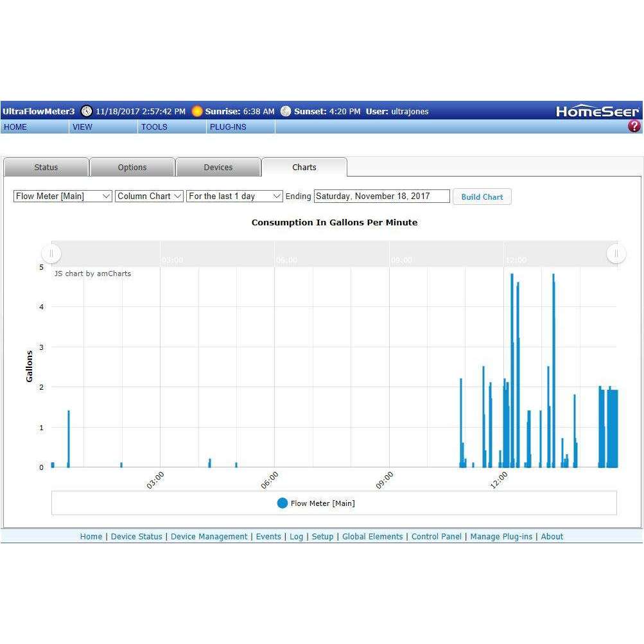Open the 'For the last 1 day' dropdown
Screen dimensions: 644x644
(234, 196)
